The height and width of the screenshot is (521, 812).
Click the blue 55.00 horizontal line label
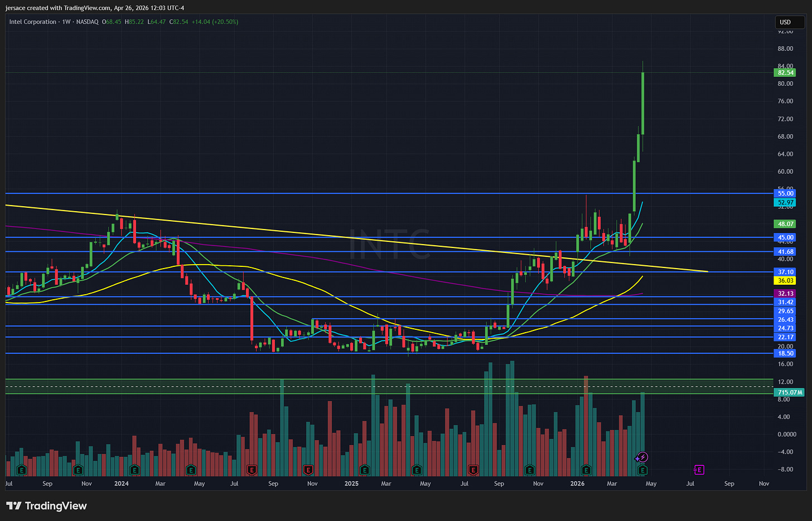tap(785, 193)
